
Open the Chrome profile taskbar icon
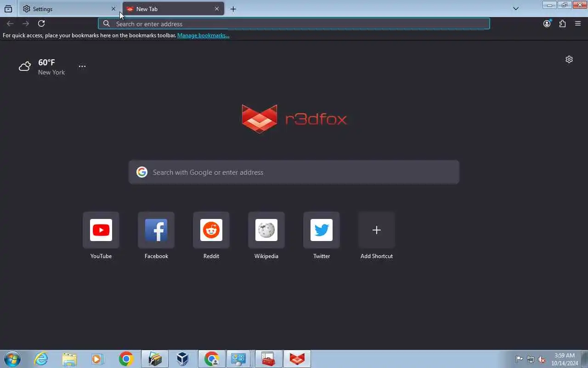pyautogui.click(x=211, y=359)
